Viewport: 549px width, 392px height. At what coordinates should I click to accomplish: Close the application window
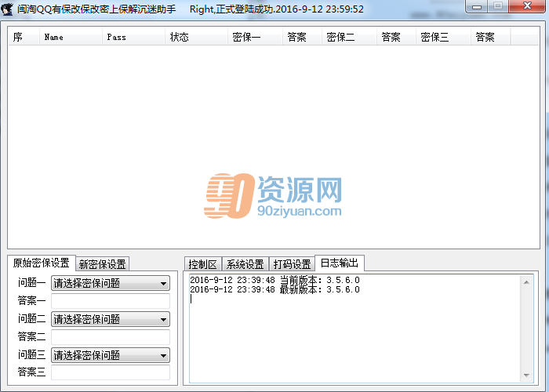click(x=527, y=6)
